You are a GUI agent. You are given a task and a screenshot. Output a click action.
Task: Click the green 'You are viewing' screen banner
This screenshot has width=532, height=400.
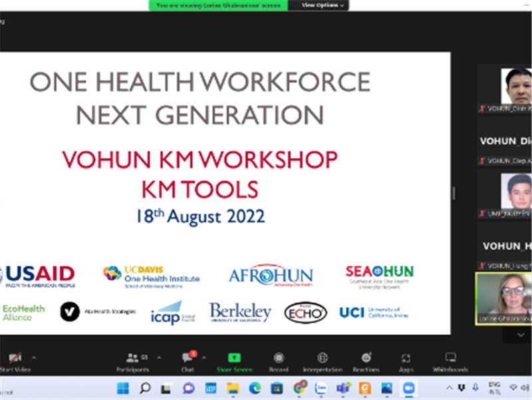coord(218,5)
